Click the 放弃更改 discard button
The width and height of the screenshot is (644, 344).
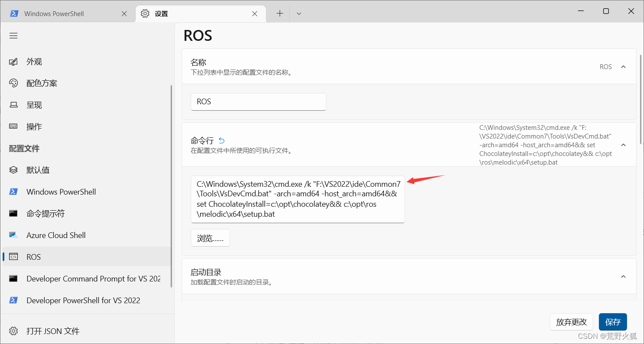571,322
